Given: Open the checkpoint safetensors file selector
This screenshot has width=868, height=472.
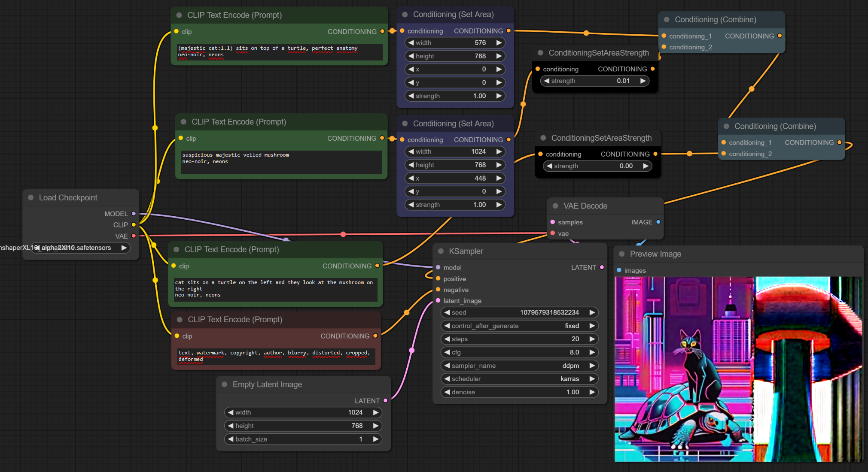Looking at the screenshot, I should [x=81, y=248].
